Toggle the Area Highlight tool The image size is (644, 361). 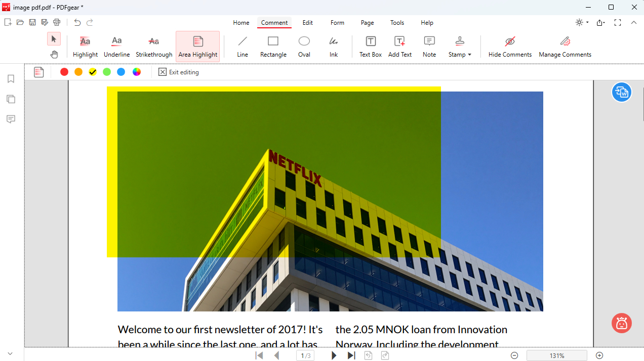tap(198, 47)
